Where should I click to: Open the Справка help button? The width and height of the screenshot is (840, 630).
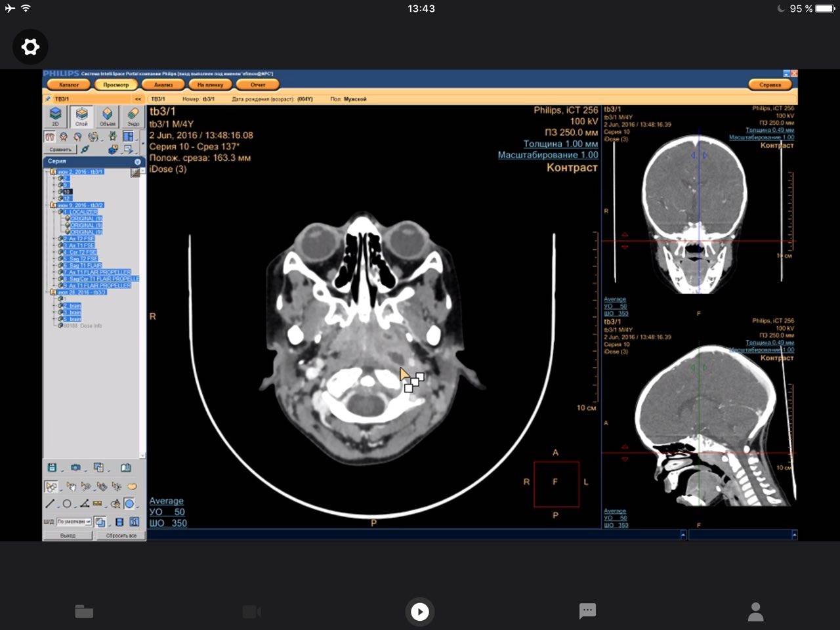pyautogui.click(x=770, y=85)
